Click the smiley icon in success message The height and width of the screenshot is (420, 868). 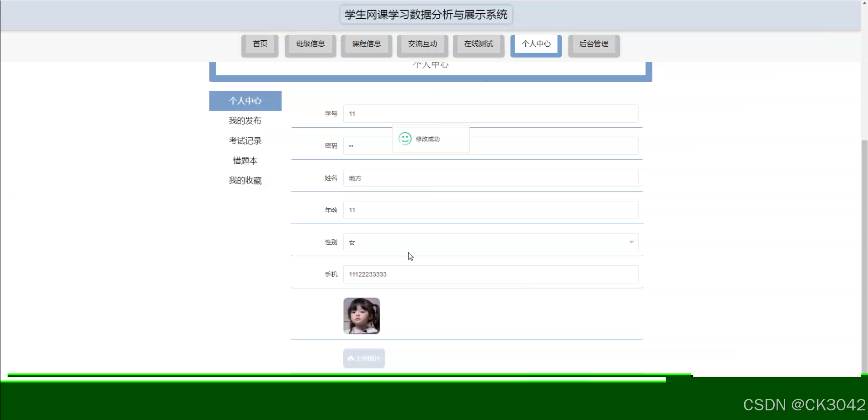(405, 139)
